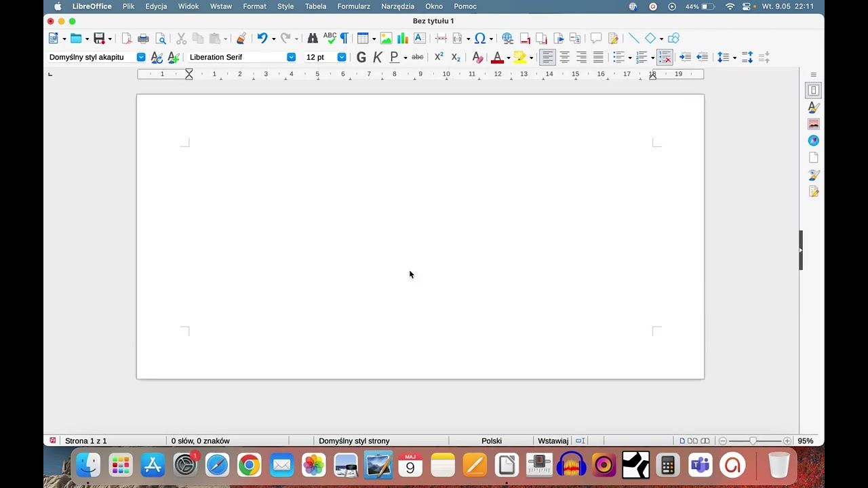This screenshot has width=868, height=488.
Task: Apply the yellow highlighting color
Action: click(x=520, y=57)
